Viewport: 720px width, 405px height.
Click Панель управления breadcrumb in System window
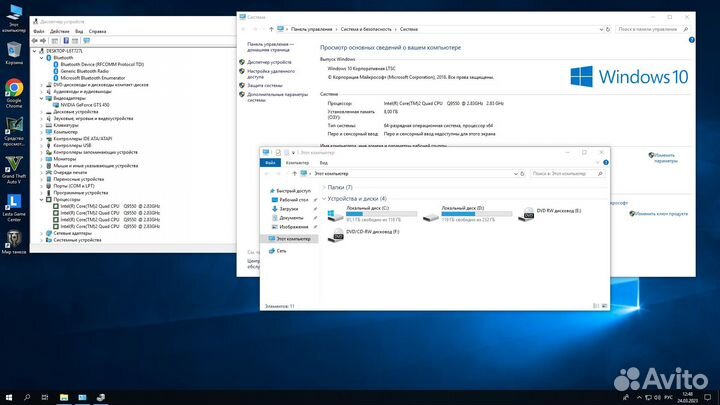(x=311, y=29)
